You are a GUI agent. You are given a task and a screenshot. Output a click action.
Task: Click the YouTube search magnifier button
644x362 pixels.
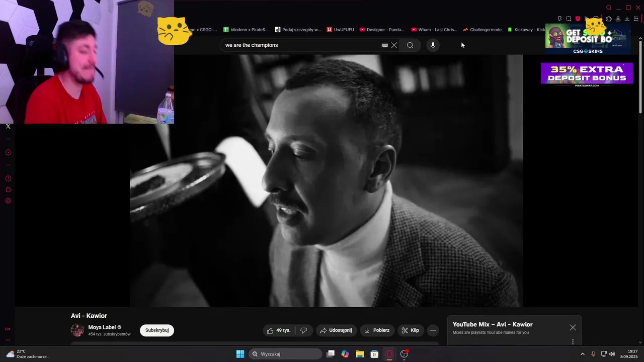(410, 45)
